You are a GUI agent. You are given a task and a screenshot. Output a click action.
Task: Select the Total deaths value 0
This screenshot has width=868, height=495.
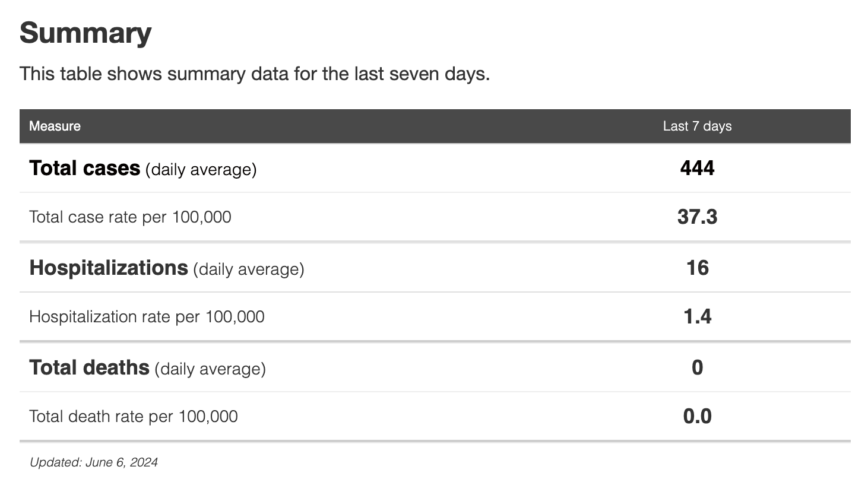tap(697, 367)
